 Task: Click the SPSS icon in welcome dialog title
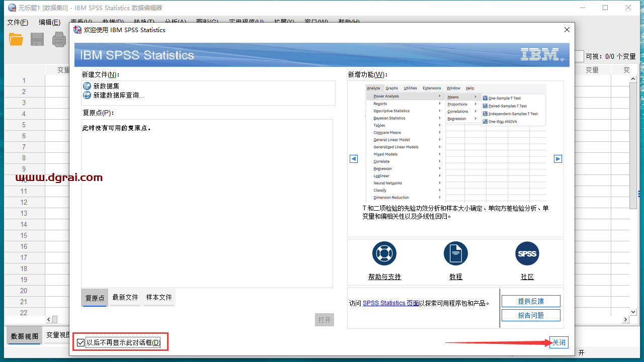pos(77,30)
